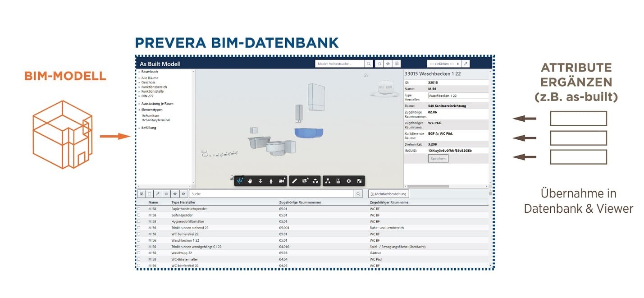
Task: Click the save snapshot icon in toolbar
Action: point(338,181)
